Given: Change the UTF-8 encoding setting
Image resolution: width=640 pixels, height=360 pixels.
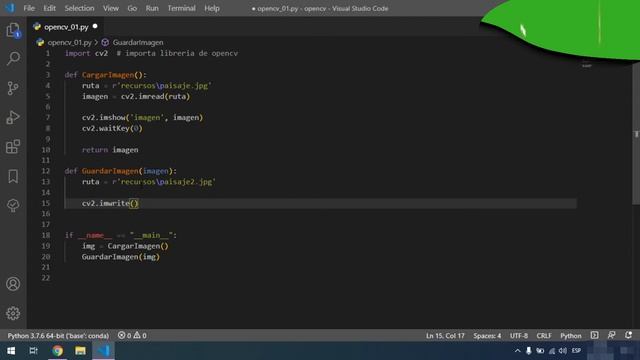Looking at the screenshot, I should tap(518, 336).
